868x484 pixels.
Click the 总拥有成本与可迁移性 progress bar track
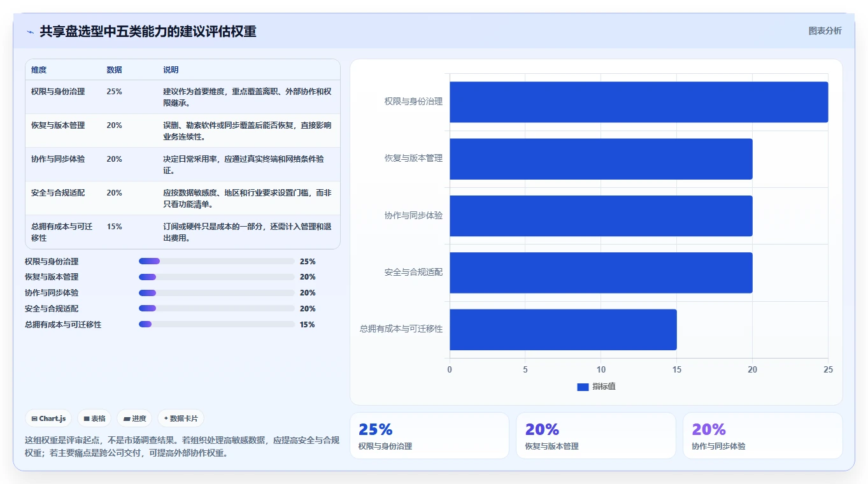pos(217,324)
